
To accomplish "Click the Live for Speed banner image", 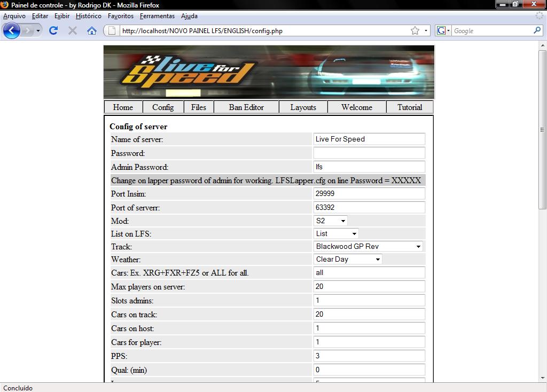I will coord(269,72).
